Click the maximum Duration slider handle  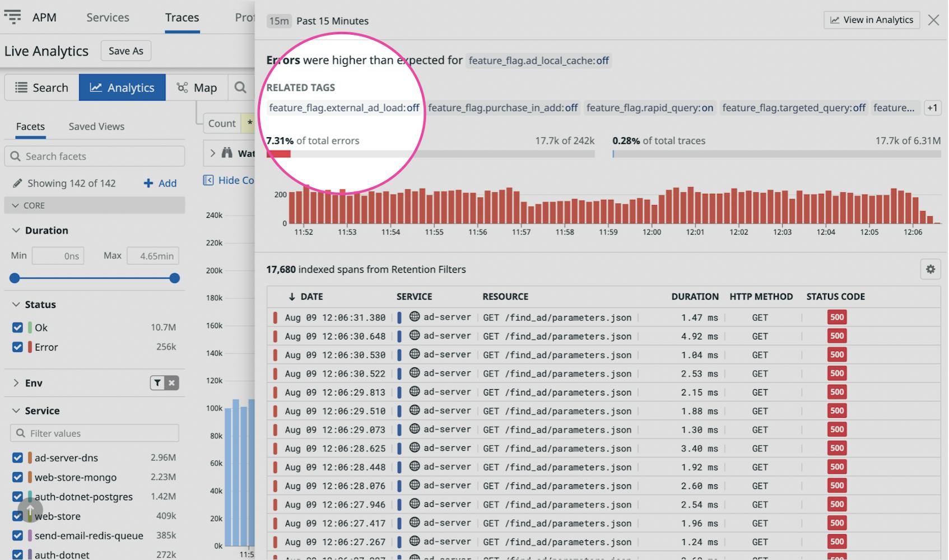point(174,278)
